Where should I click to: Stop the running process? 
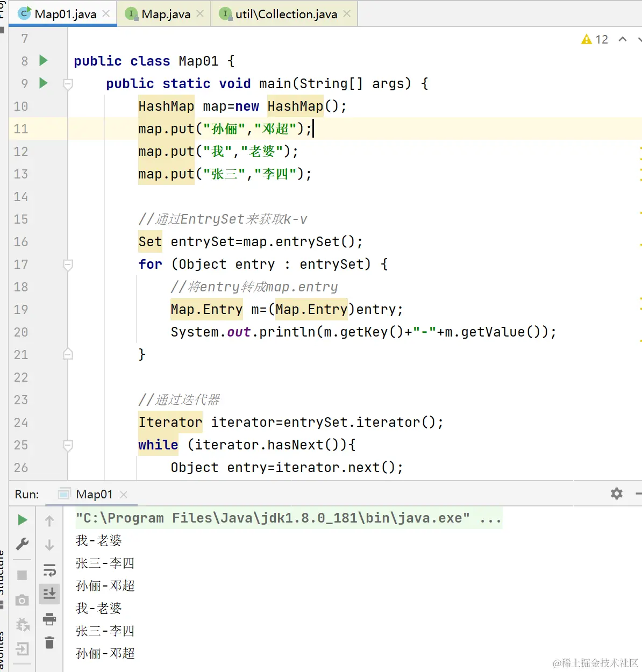coord(22,575)
